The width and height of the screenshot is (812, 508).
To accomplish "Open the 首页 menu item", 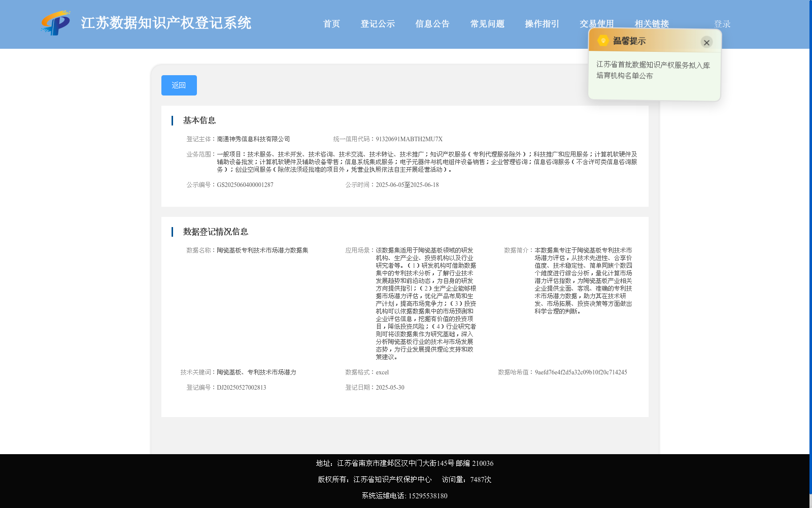I will 331,24.
